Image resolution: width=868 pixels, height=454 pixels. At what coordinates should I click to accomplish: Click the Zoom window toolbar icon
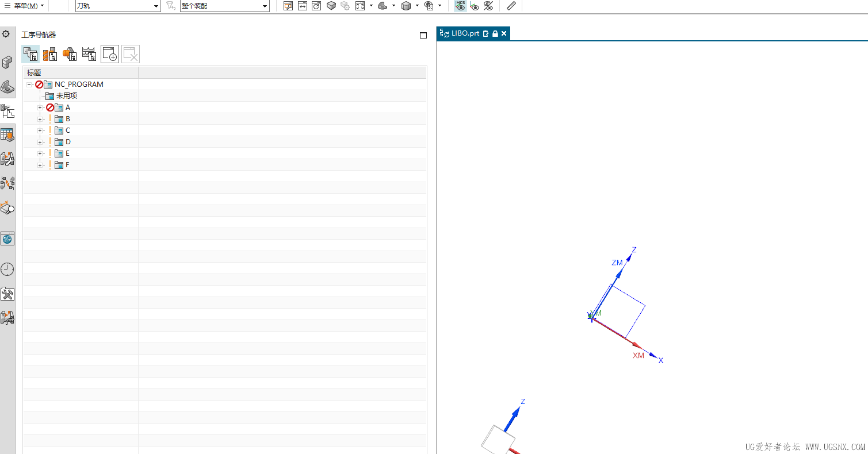point(288,6)
